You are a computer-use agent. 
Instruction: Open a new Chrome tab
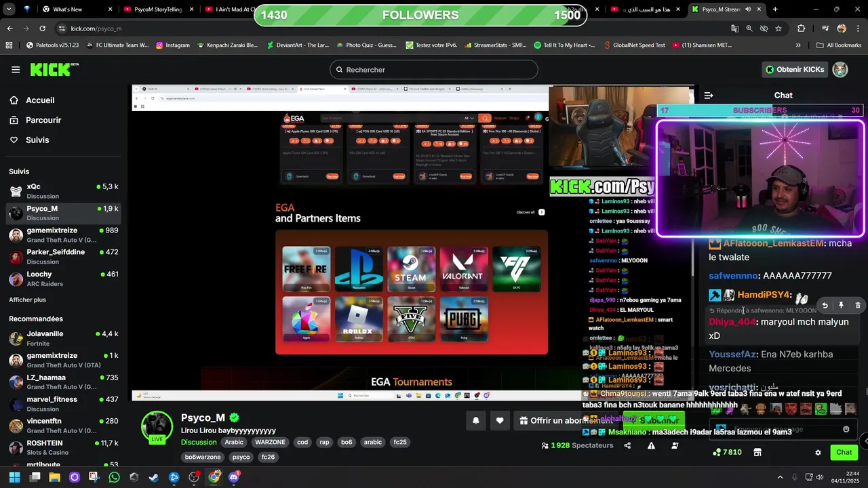(x=775, y=9)
